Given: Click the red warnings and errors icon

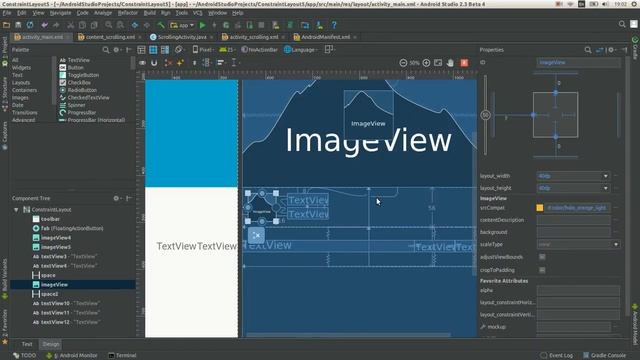Looking at the screenshot, I should (464, 63).
